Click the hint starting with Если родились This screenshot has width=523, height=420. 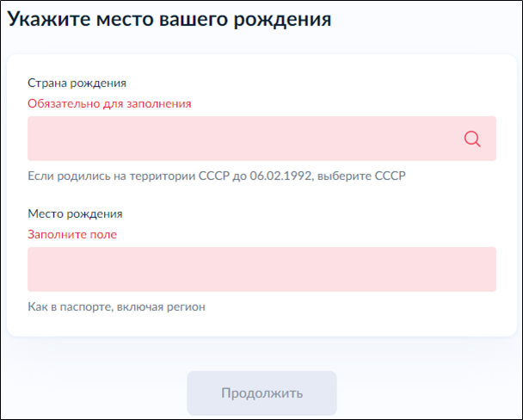coord(216,176)
